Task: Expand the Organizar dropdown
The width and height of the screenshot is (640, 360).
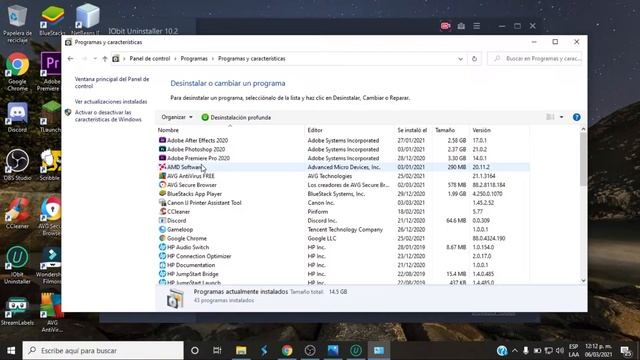Action: click(x=177, y=117)
